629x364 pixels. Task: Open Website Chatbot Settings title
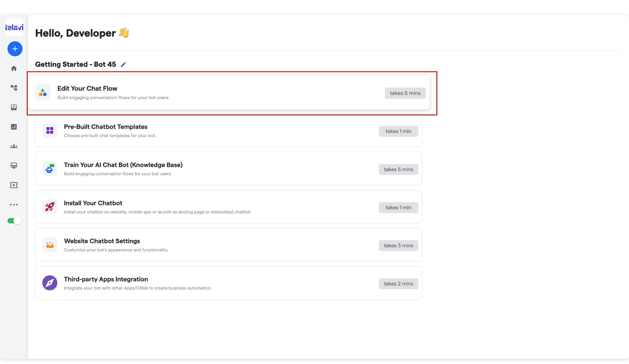(x=102, y=241)
